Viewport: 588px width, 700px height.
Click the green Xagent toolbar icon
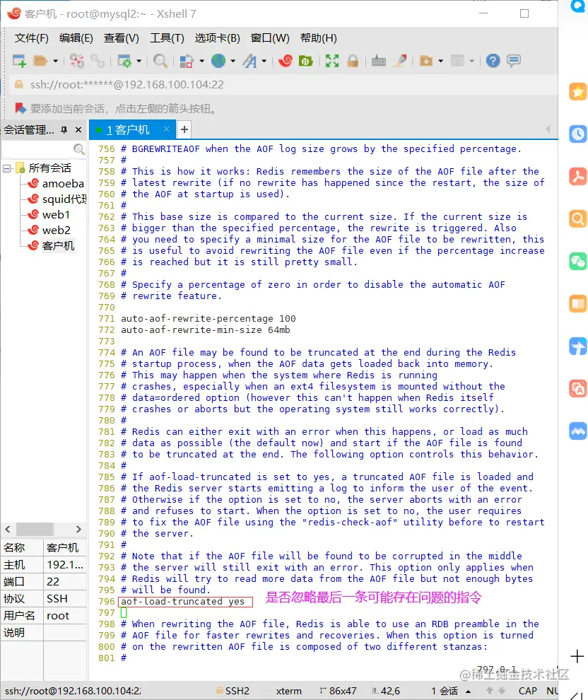[305, 61]
